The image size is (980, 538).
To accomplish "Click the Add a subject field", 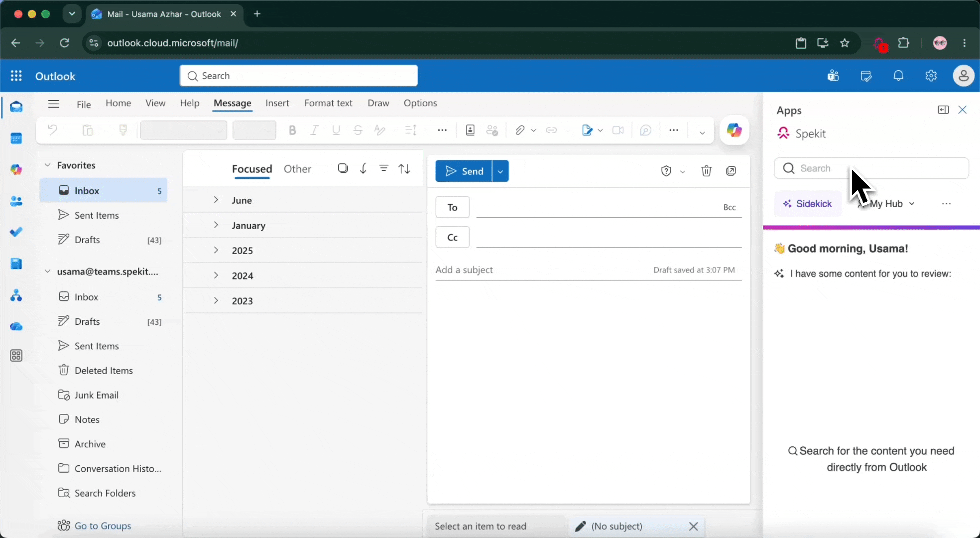I will tap(543, 269).
